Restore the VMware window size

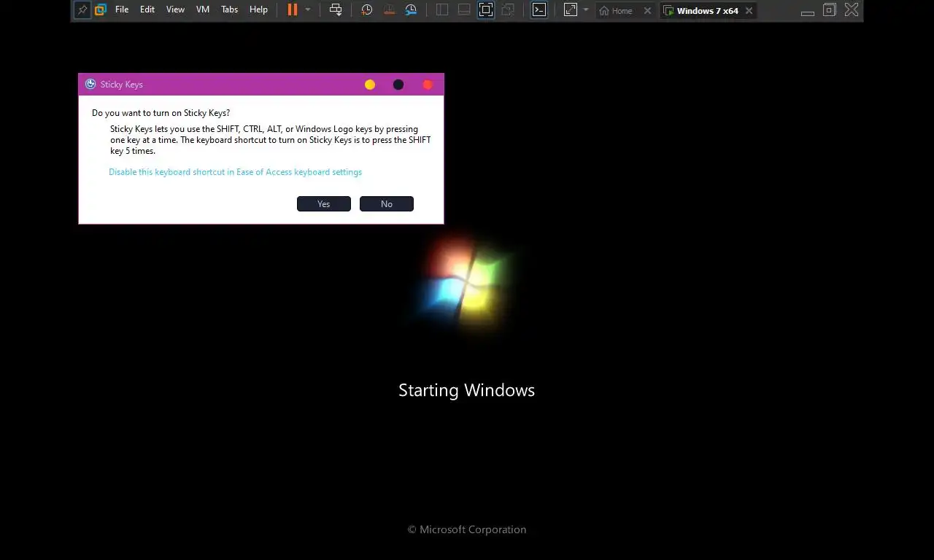coord(830,10)
